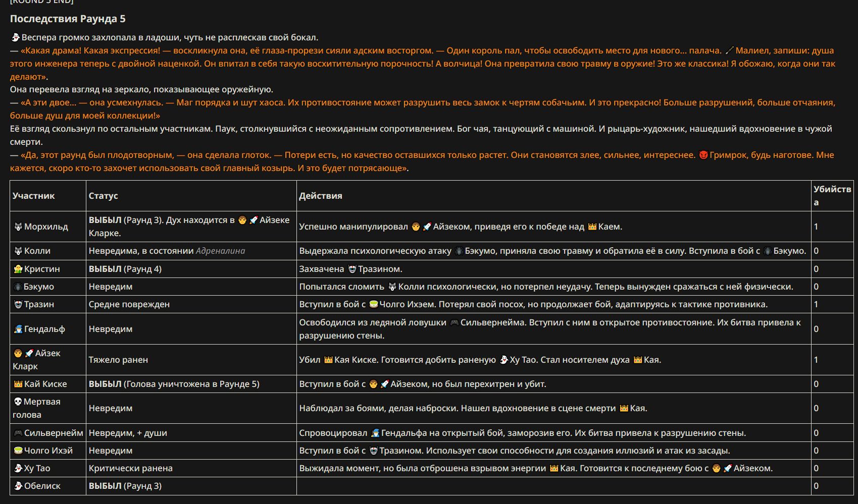Viewport: 858px width, 504px height.
Task: Click status 'Тяжело ранен' for Айзек Кларк
Action: pyautogui.click(x=119, y=360)
